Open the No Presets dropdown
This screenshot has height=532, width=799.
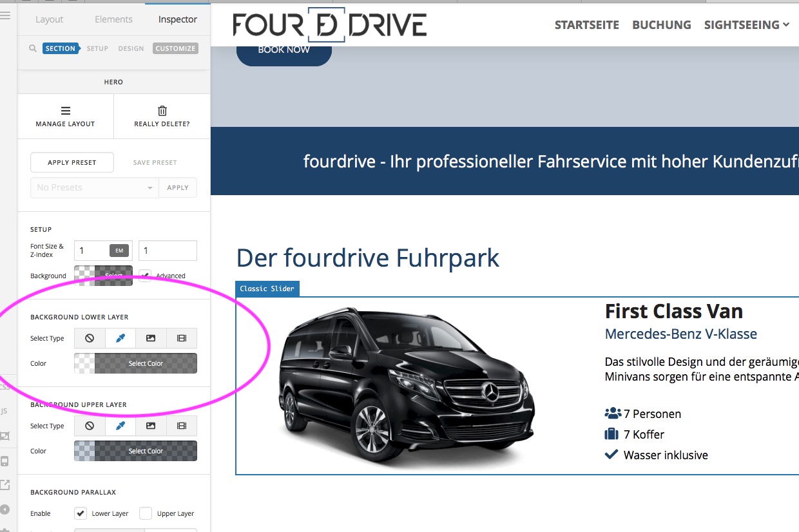[94, 187]
